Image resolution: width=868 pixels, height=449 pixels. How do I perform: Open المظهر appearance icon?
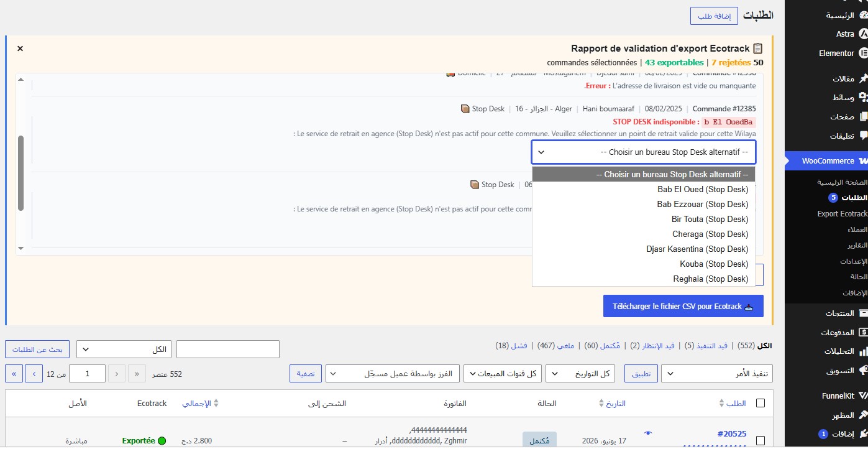tap(863, 415)
